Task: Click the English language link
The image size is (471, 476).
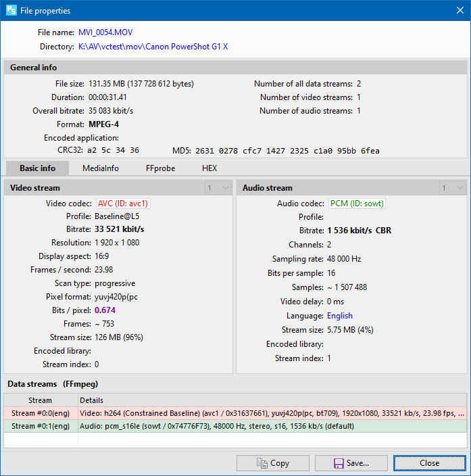Action: [x=340, y=316]
